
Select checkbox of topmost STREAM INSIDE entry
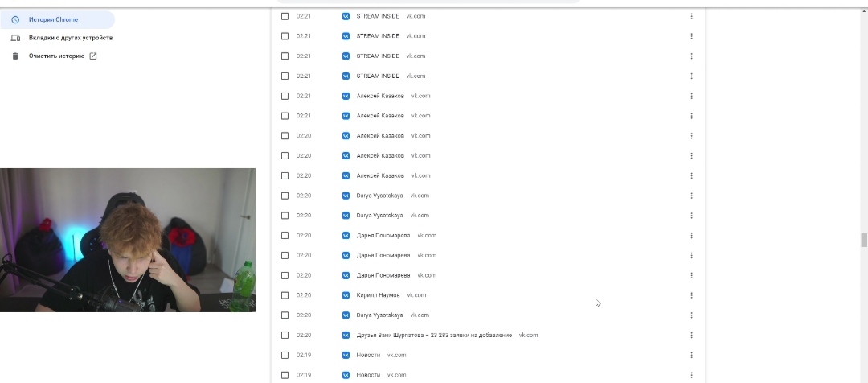point(285,16)
